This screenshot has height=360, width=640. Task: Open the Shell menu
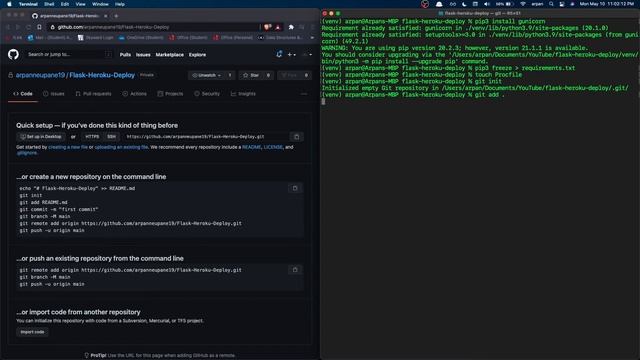point(49,4)
